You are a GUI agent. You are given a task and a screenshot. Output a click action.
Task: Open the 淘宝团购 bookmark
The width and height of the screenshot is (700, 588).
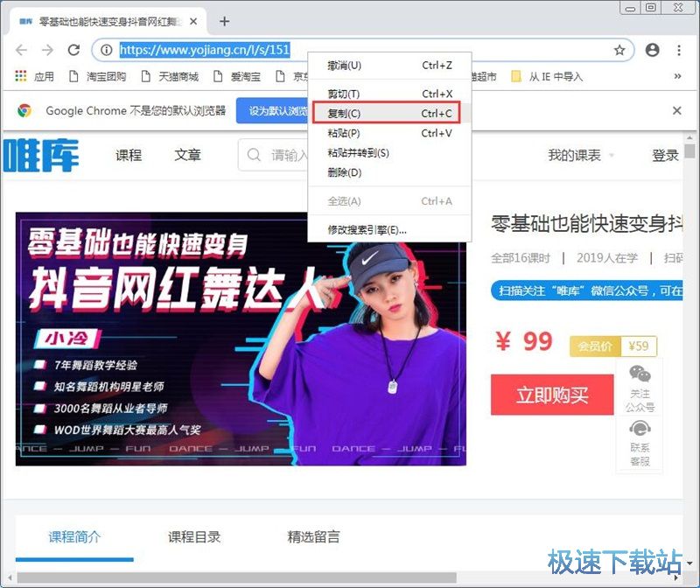point(98,76)
